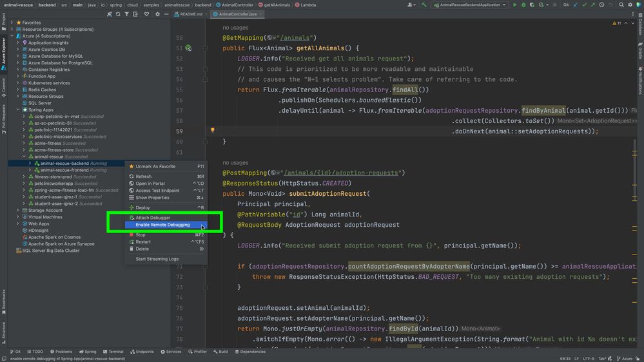Select Unmark As Favorite in context menu
This screenshot has height=362, width=644.
click(x=166, y=166)
